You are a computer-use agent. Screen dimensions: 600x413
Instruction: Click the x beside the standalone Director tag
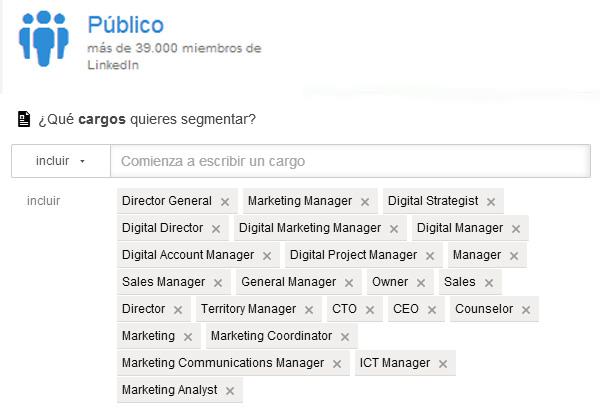tap(178, 310)
